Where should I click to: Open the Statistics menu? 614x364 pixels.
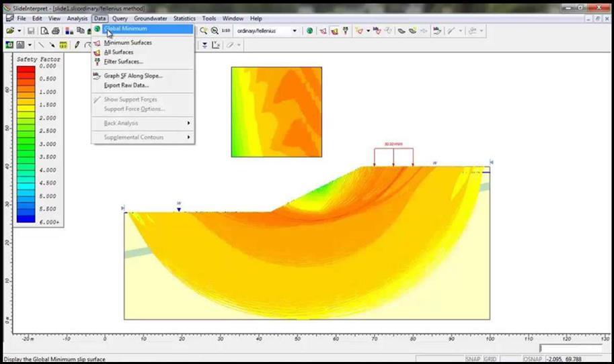pyautogui.click(x=184, y=18)
